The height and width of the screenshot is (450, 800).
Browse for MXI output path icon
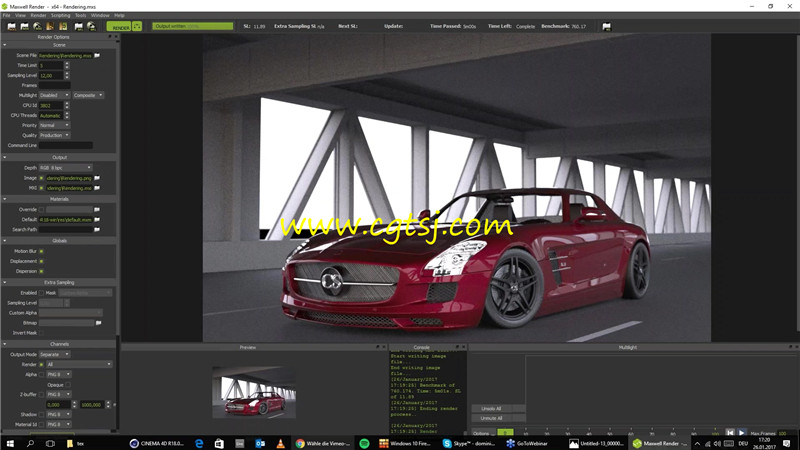click(97, 188)
